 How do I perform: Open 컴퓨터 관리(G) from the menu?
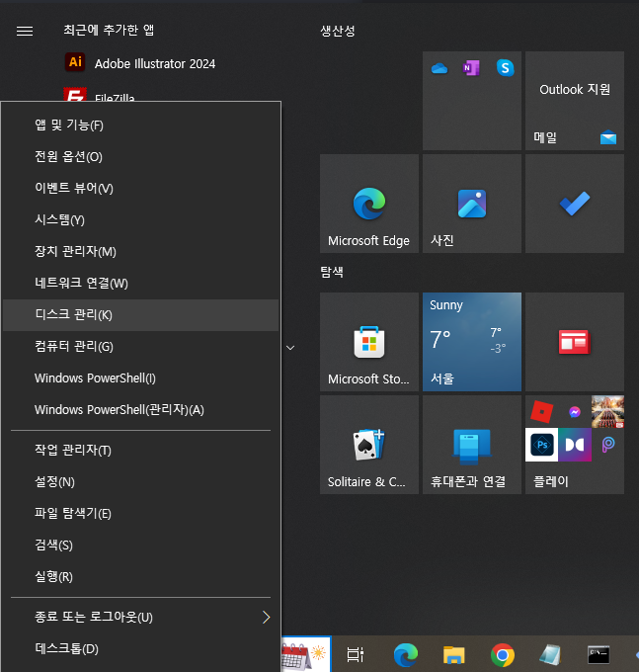pyautogui.click(x=141, y=347)
